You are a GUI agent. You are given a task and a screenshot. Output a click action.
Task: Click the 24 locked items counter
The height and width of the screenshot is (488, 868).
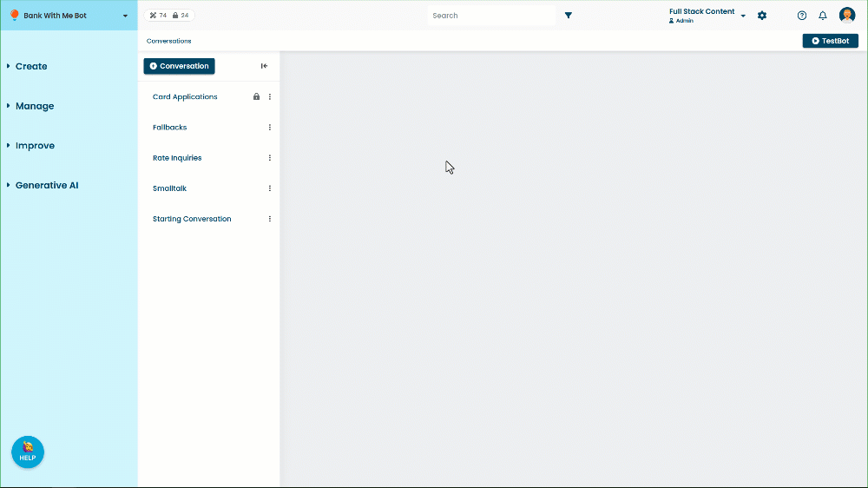pos(181,16)
